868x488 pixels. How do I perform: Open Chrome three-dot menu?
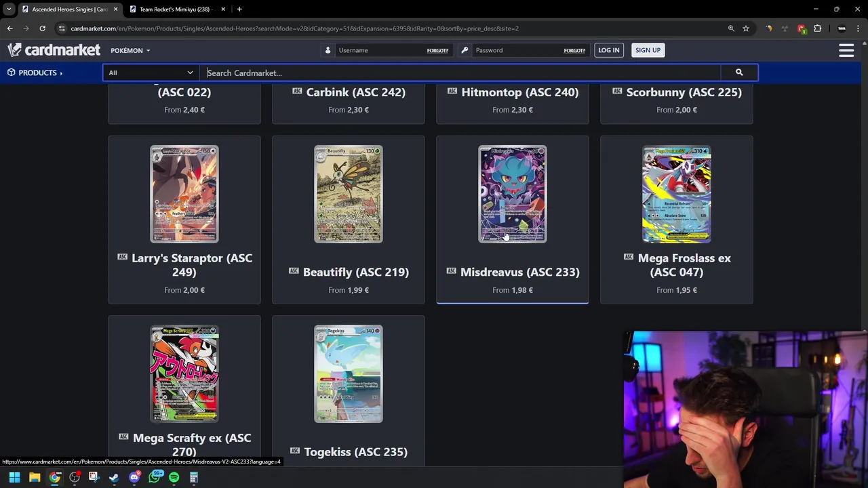859,28
